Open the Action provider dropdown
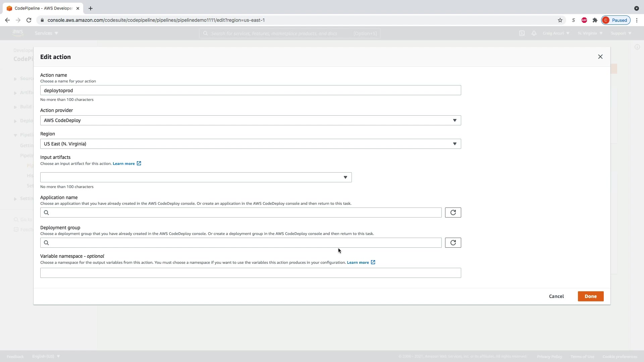 250,120
